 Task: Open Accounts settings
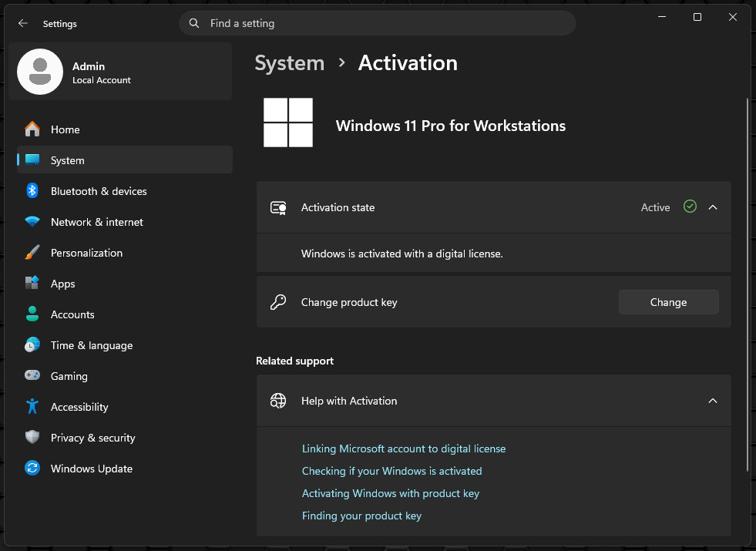point(124,314)
